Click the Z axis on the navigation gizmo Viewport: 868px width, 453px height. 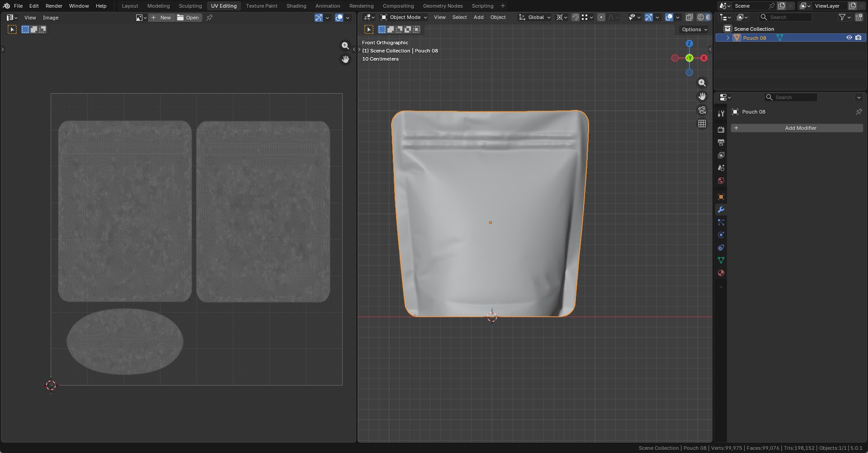click(x=689, y=43)
